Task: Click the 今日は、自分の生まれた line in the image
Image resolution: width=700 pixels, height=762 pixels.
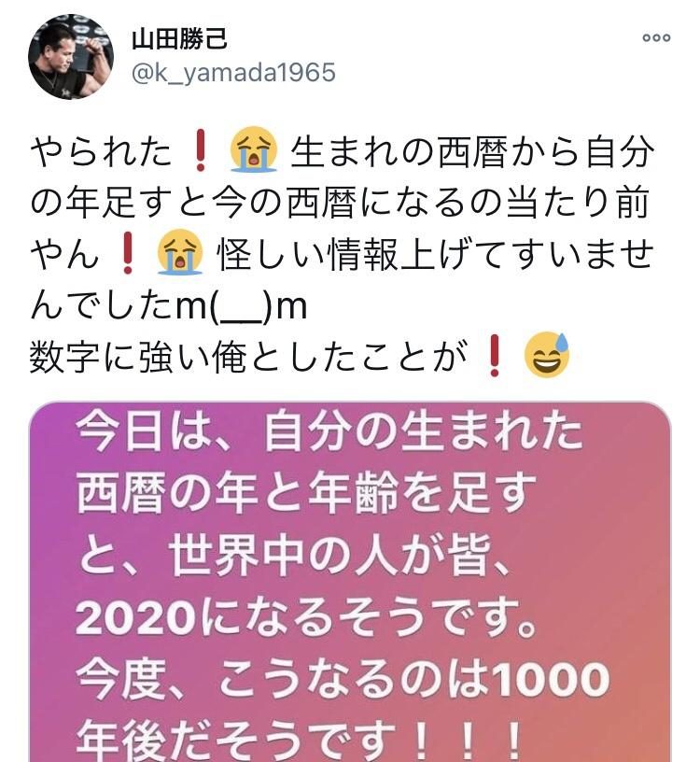Action: (329, 432)
